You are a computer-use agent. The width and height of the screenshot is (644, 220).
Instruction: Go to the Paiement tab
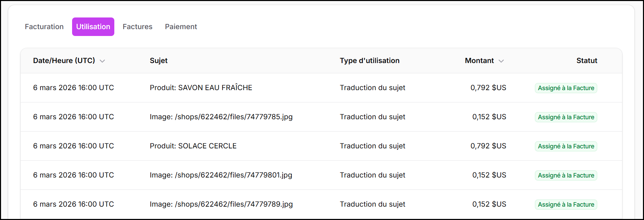pyautogui.click(x=181, y=27)
